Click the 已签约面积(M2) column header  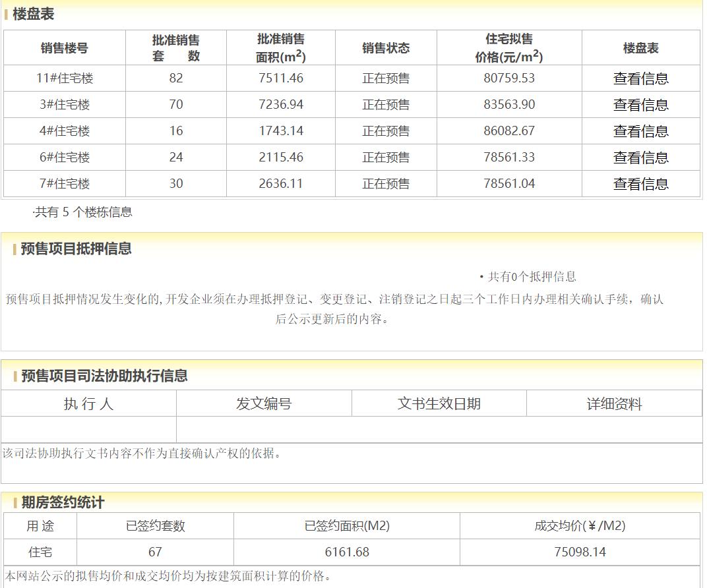click(347, 526)
